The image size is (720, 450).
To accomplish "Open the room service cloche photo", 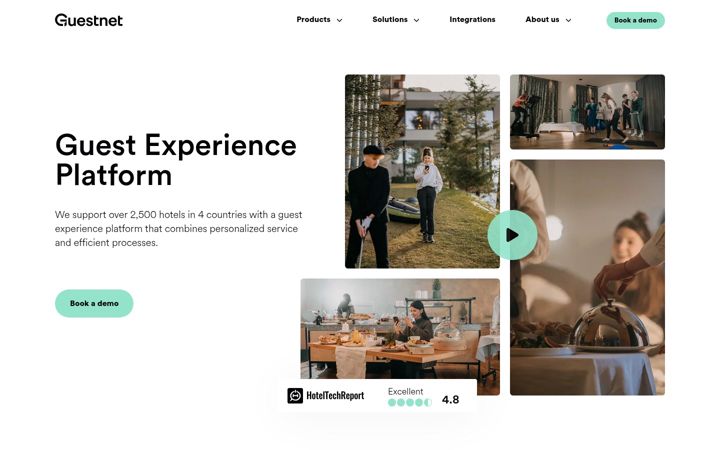I will point(587,277).
